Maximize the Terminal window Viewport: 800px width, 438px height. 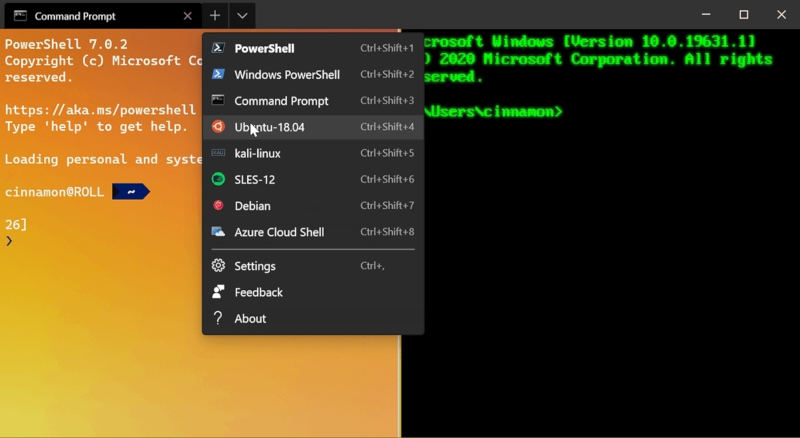[x=744, y=15]
